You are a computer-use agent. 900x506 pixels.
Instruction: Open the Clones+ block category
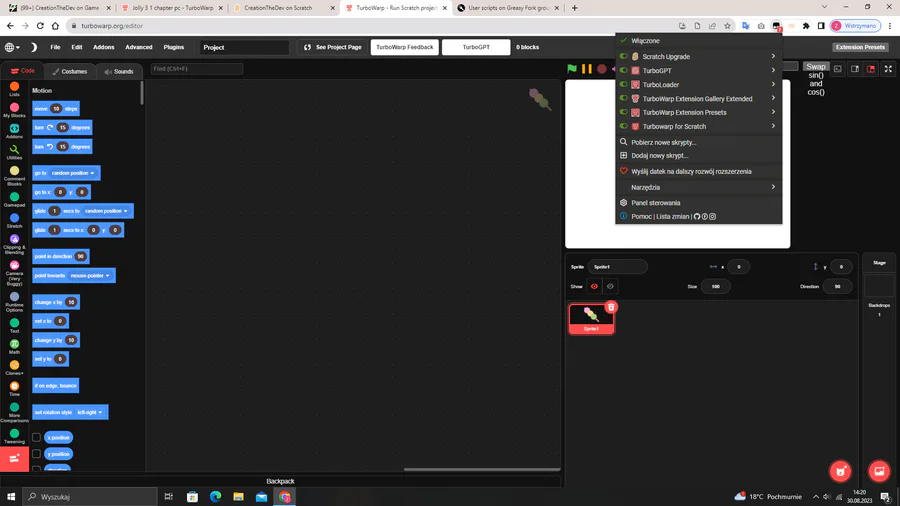pos(14,368)
